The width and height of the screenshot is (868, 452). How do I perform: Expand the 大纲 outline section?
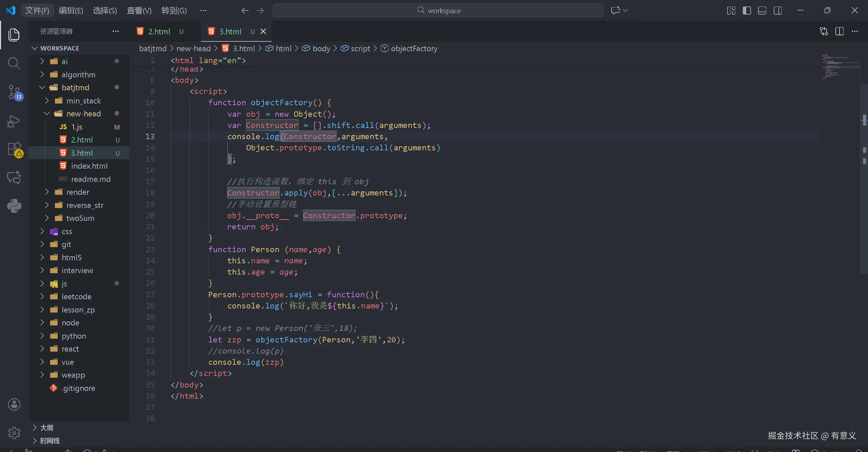click(x=79, y=428)
